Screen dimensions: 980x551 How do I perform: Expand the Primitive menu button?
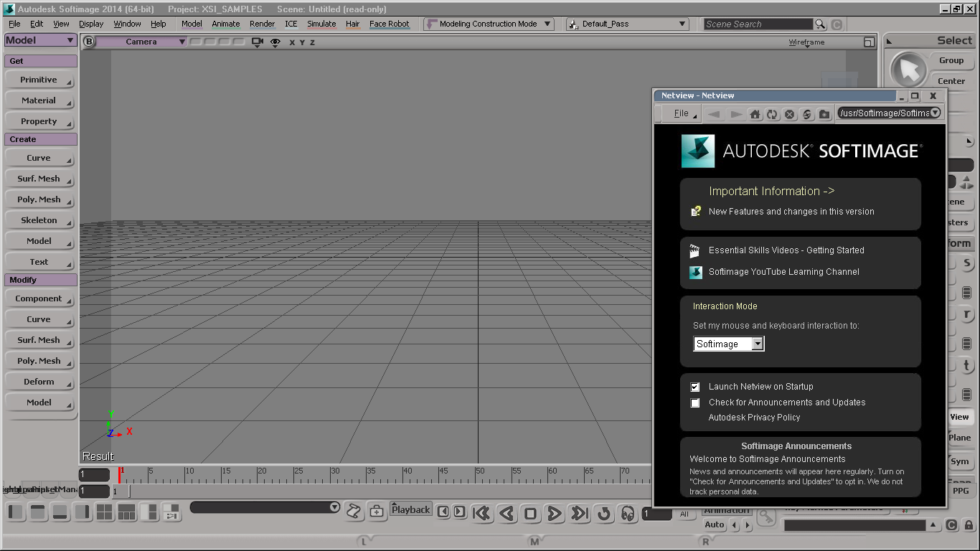click(x=40, y=80)
